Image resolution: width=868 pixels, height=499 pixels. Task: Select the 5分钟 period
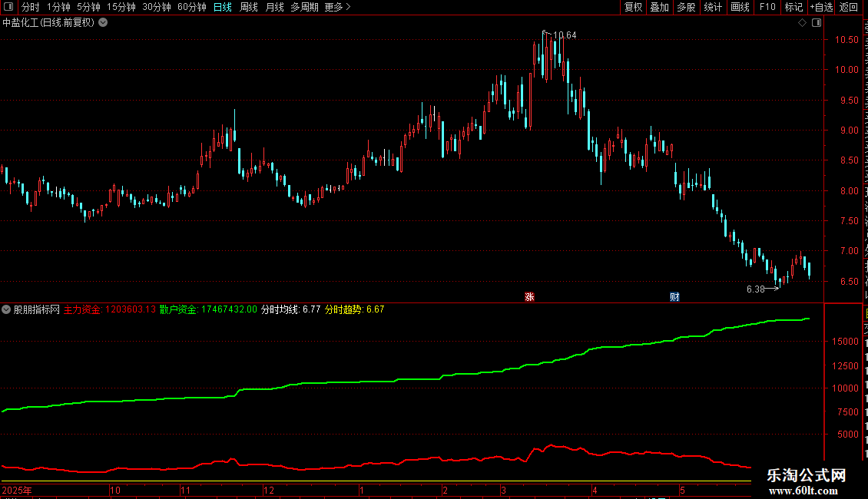coord(88,7)
